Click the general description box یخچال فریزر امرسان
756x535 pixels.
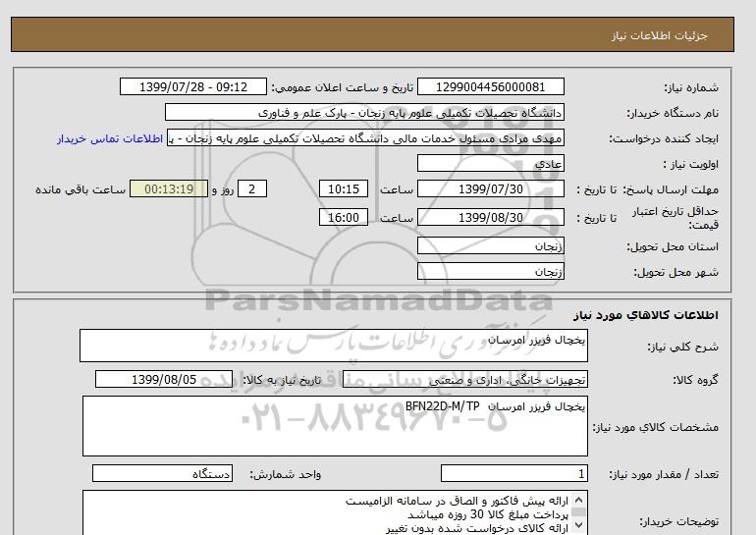point(334,346)
